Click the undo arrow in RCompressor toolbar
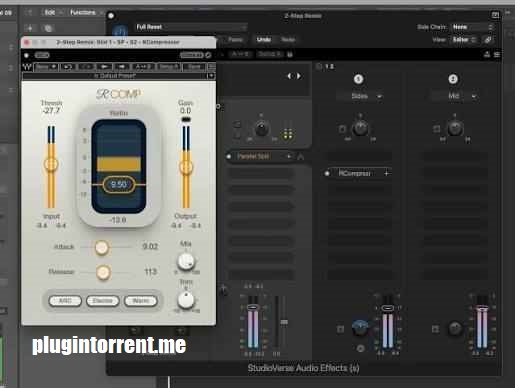This screenshot has height=388, width=515. (x=68, y=67)
